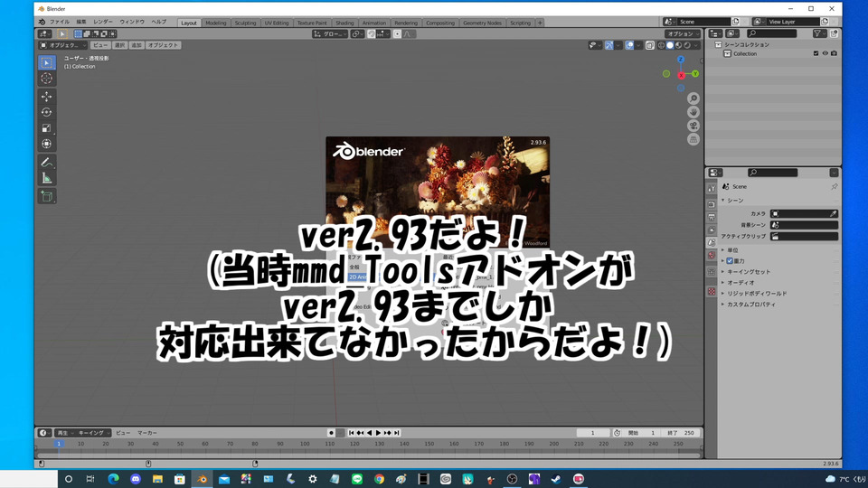Image resolution: width=868 pixels, height=488 pixels.
Task: Click the end frame field showing 250
Action: pos(681,433)
